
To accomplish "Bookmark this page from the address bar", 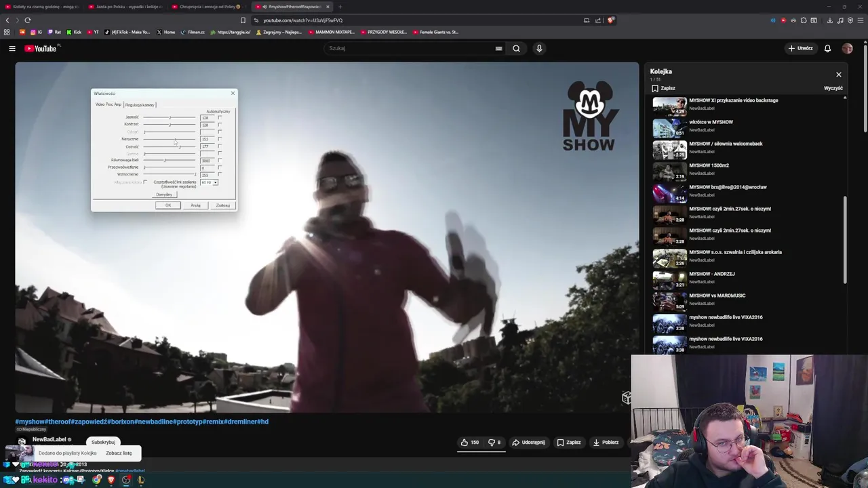I will (243, 20).
